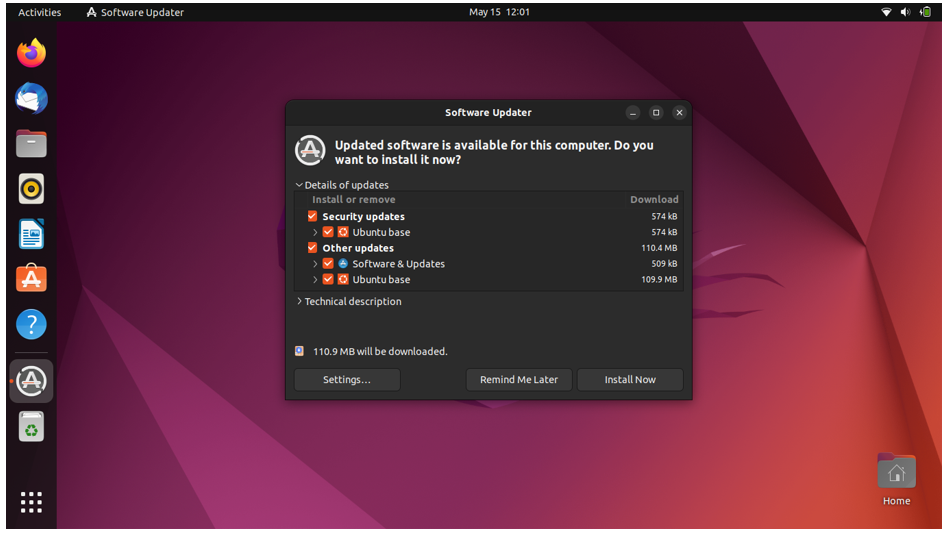Image resolution: width=945 pixels, height=534 pixels.
Task: Toggle the Software & Updates checkbox
Action: (328, 264)
